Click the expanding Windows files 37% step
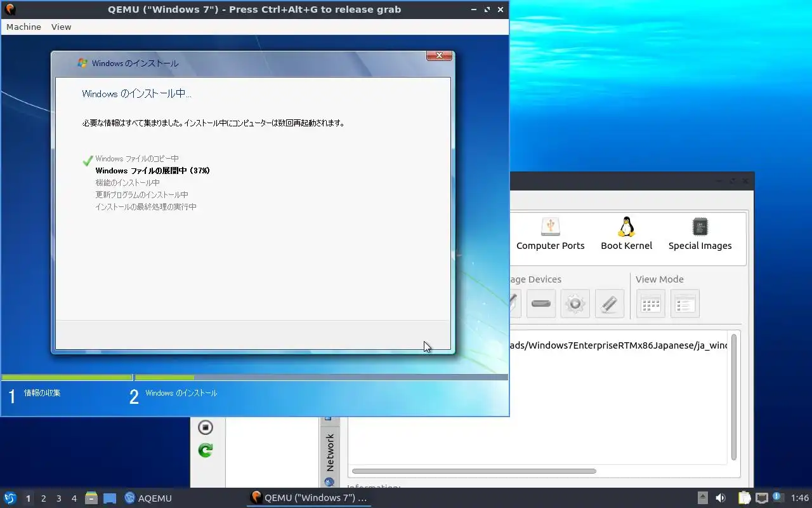This screenshot has width=812, height=508. (x=152, y=171)
